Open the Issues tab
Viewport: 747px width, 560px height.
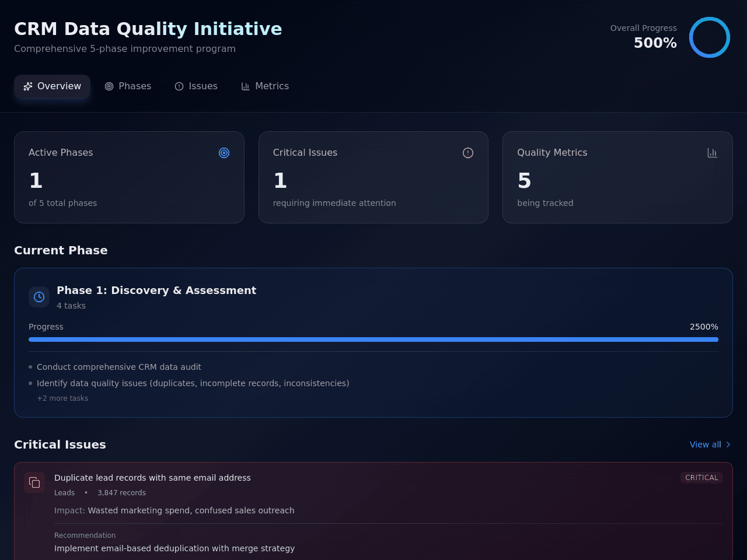(196, 86)
